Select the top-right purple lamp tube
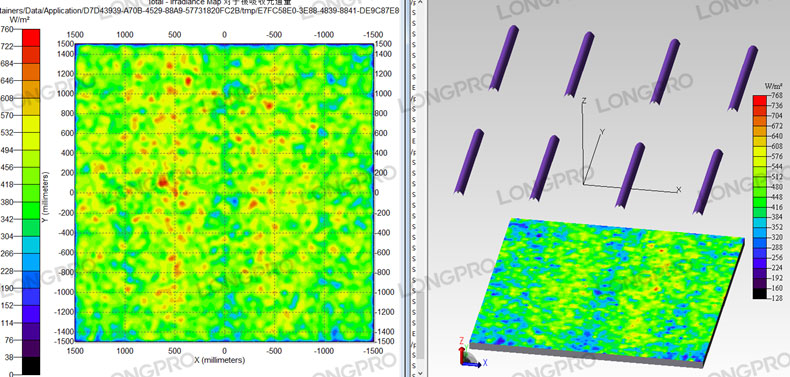The height and width of the screenshot is (377, 790). [x=743, y=78]
